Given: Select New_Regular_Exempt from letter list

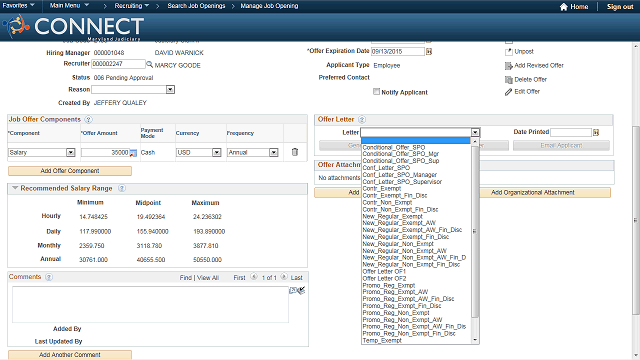Looking at the screenshot, I should 392,216.
